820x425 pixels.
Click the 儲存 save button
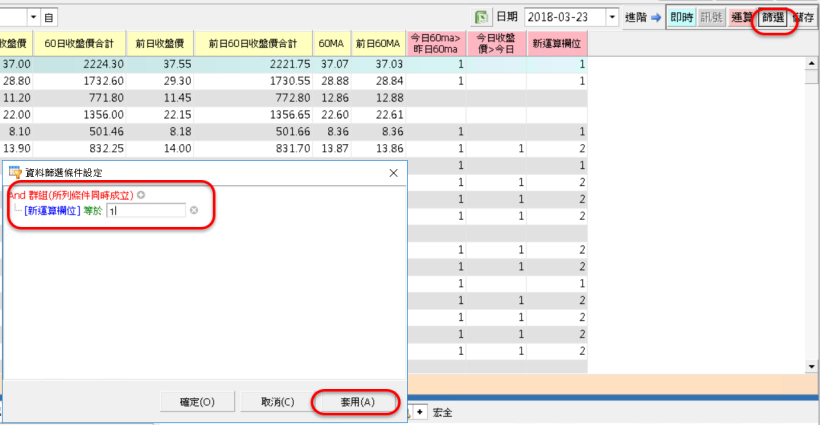(803, 18)
